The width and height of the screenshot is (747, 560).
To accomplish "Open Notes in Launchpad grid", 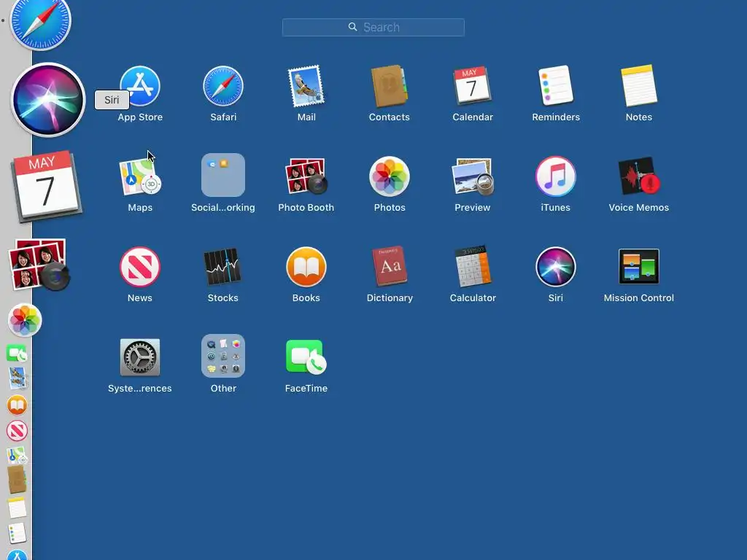I will click(x=639, y=86).
